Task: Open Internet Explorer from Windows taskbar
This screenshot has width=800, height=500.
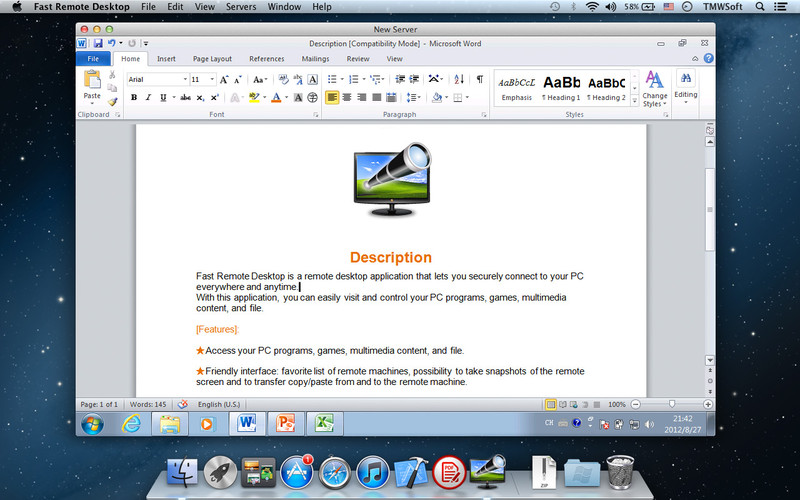Action: click(x=132, y=423)
